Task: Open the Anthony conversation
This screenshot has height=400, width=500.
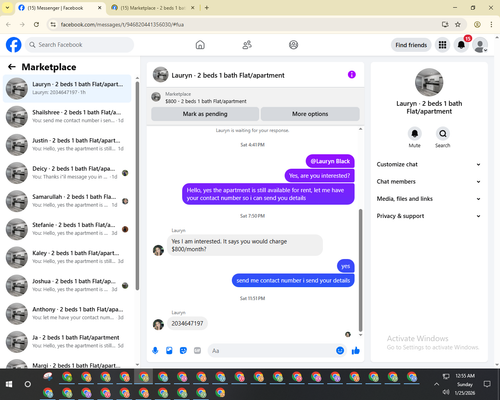Action: pyautogui.click(x=67, y=314)
